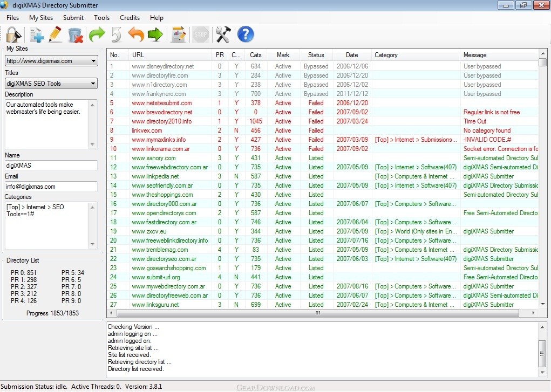Select the www.zxcv.eu row

click(323, 231)
